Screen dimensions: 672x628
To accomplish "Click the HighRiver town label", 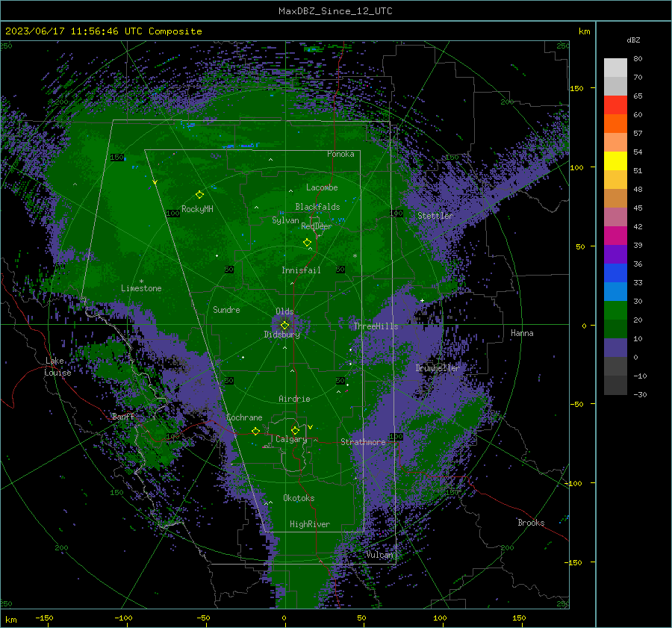I will (310, 524).
